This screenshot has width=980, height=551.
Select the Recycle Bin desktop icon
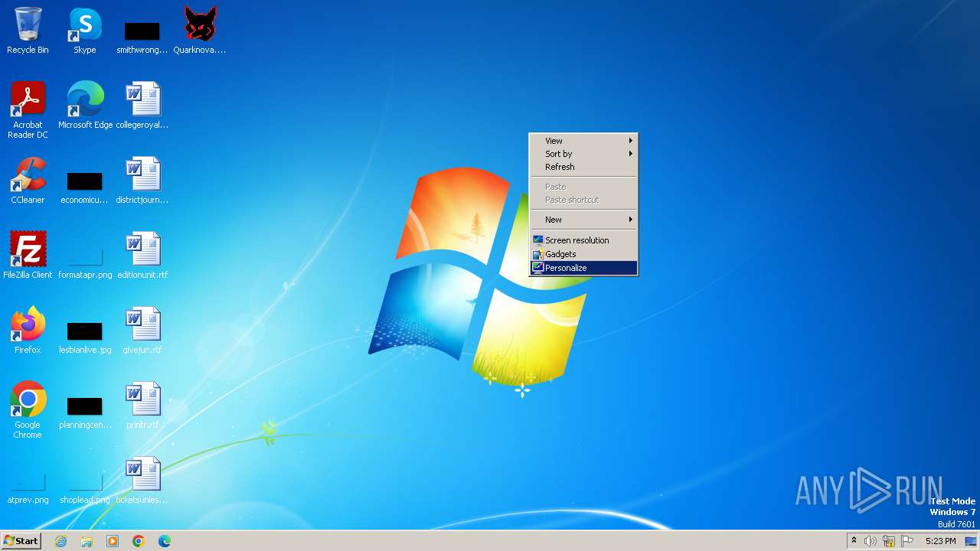[x=28, y=31]
